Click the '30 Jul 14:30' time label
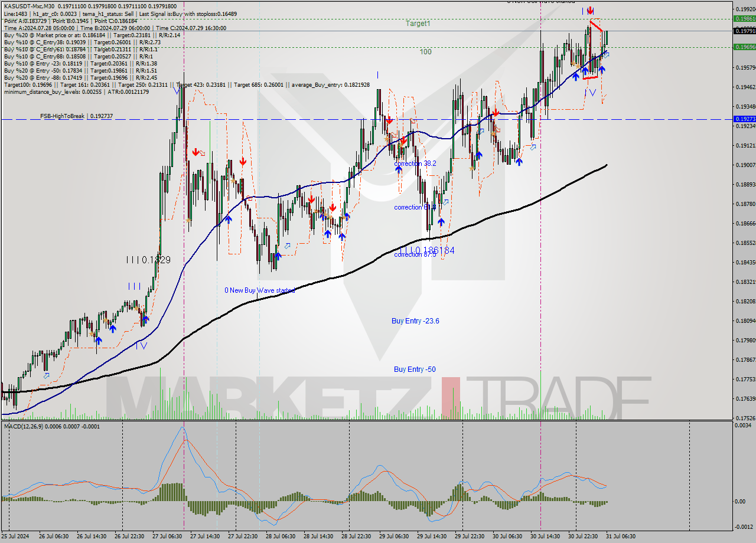The image size is (756, 543). pyautogui.click(x=545, y=537)
